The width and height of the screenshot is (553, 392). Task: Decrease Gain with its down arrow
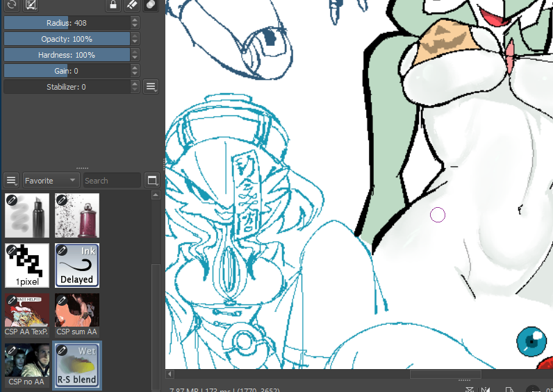pyautogui.click(x=135, y=74)
